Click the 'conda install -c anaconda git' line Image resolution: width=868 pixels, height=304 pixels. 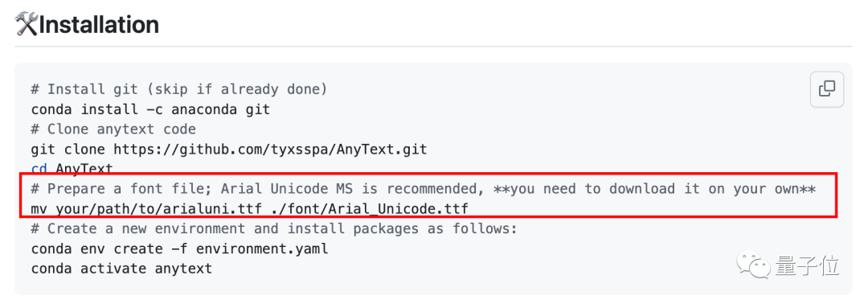point(150,109)
